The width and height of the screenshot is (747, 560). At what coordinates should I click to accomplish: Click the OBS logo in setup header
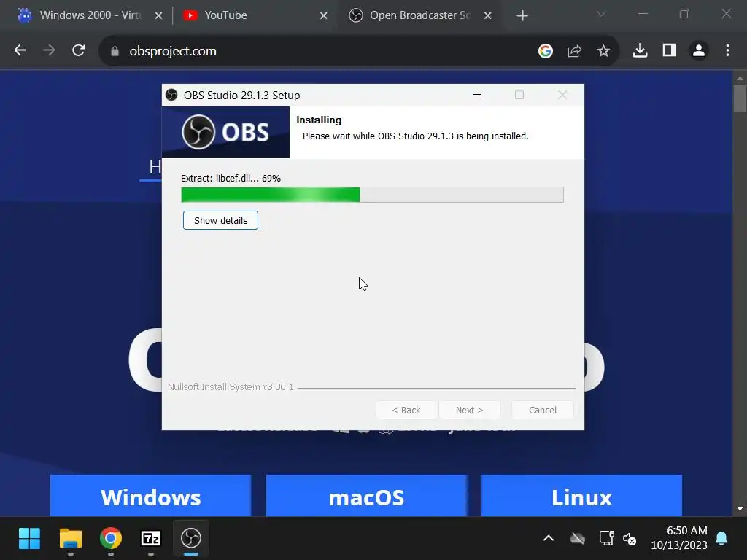226,132
